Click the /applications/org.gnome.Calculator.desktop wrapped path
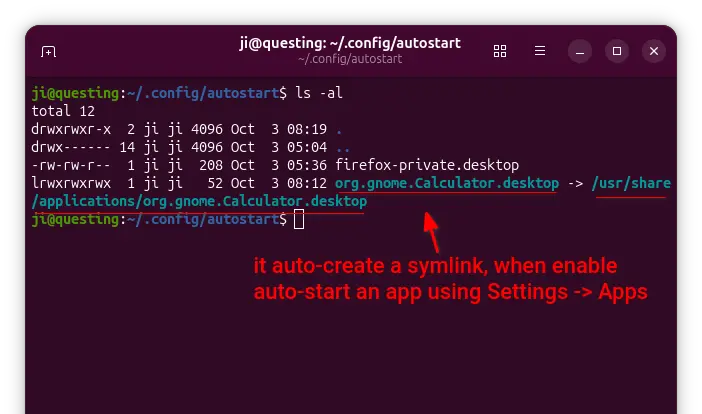 (x=199, y=201)
